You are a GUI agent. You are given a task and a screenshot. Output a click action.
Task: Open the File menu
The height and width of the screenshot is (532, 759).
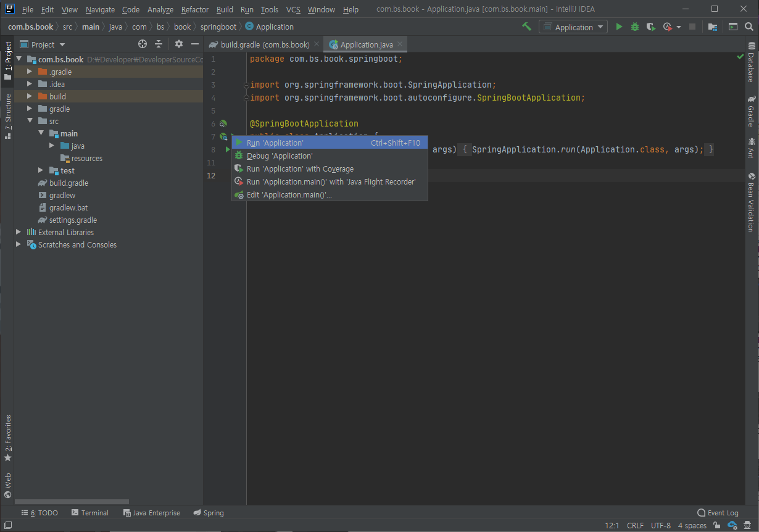pos(28,9)
